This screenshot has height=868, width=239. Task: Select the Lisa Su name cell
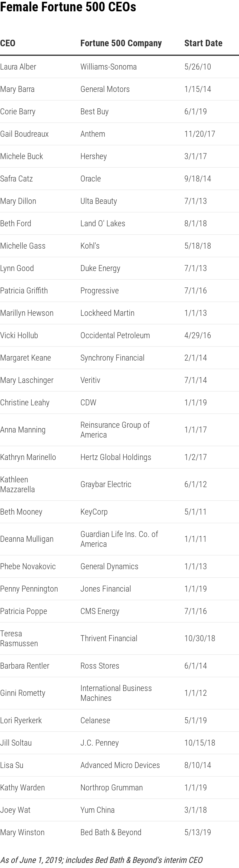pyautogui.click(x=12, y=765)
